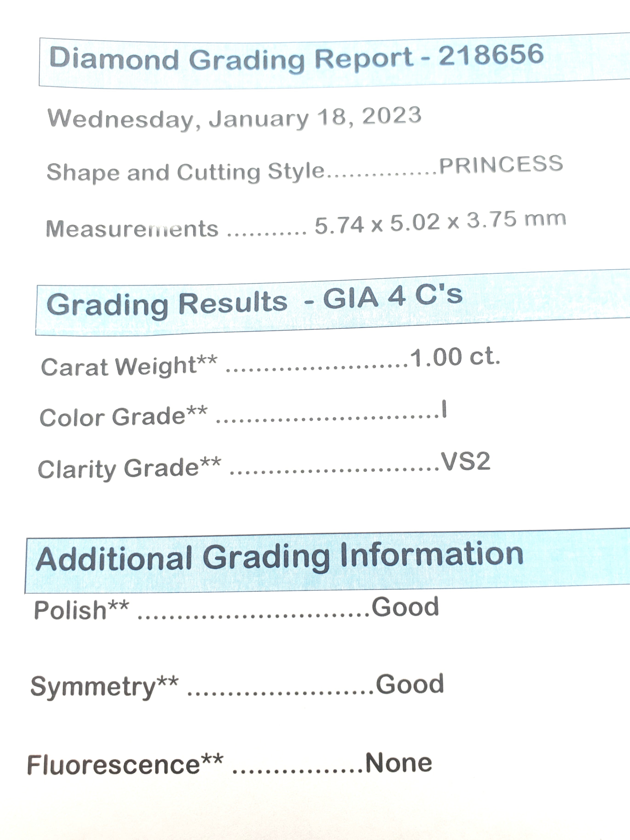Image resolution: width=630 pixels, height=840 pixels.
Task: Select the PRINCESS shape value
Action: (x=501, y=164)
